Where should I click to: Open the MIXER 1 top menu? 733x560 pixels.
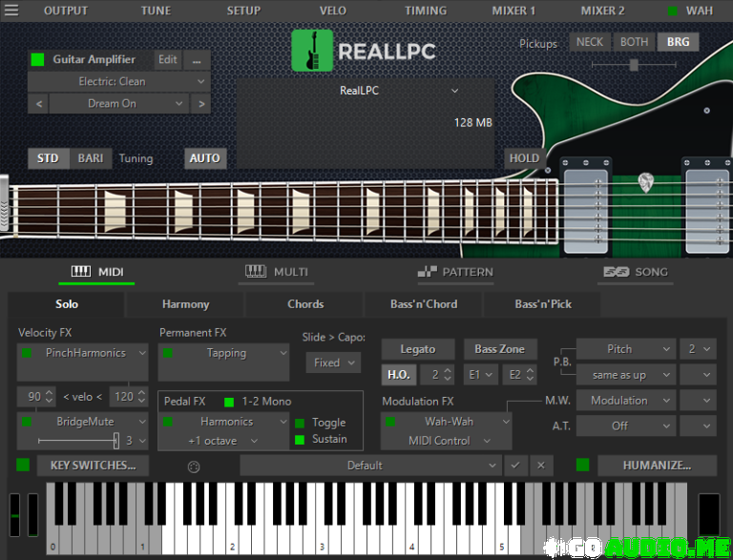(x=513, y=10)
